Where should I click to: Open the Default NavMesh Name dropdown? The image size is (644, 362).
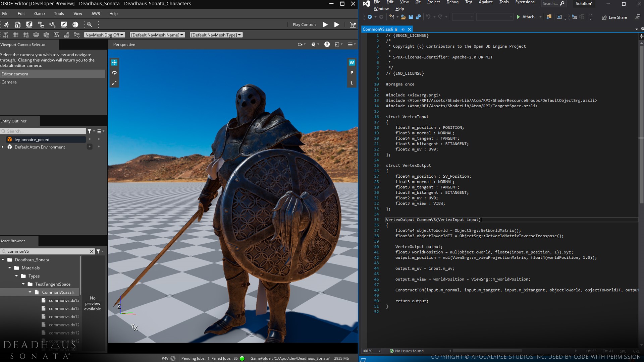pyautogui.click(x=157, y=35)
